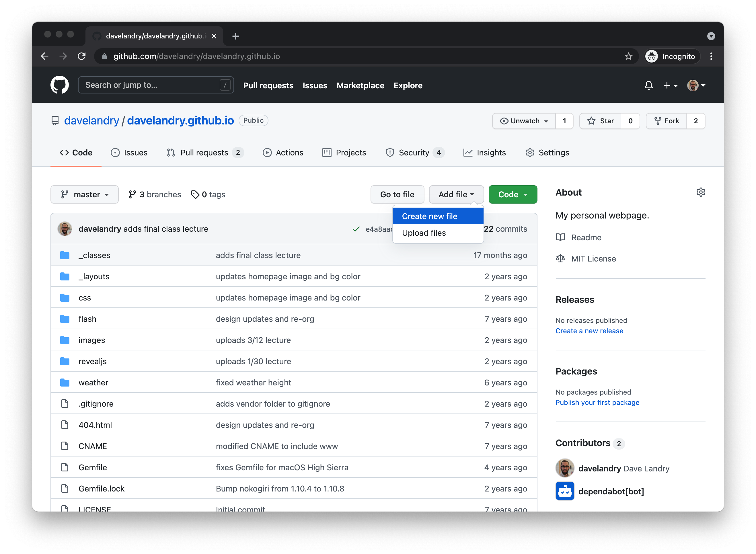View the 3 branches
The width and height of the screenshot is (756, 554).
point(155,194)
